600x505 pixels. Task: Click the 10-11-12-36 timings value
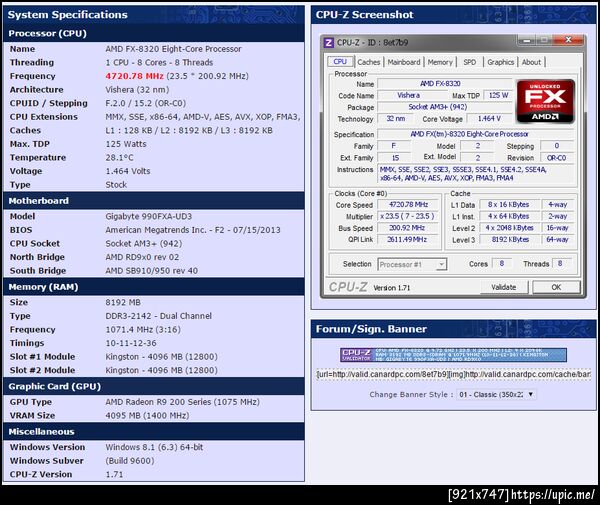click(131, 343)
